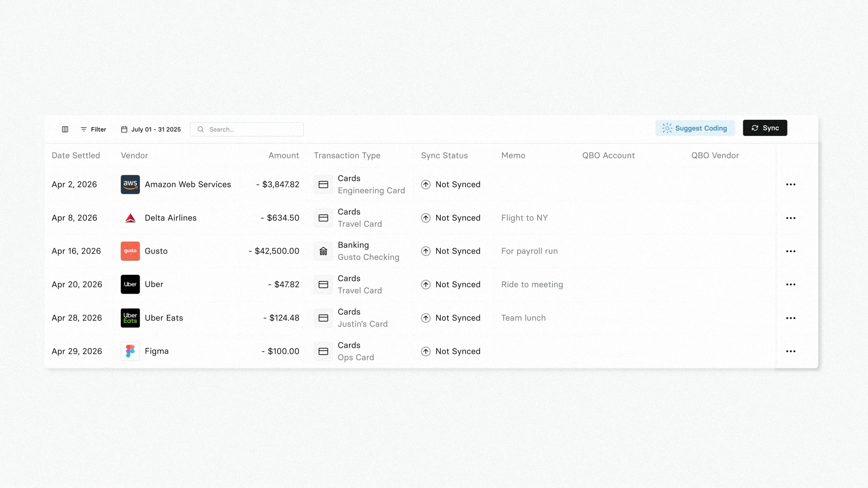868x488 pixels.
Task: Click the Team lunch memo
Action: point(524,318)
